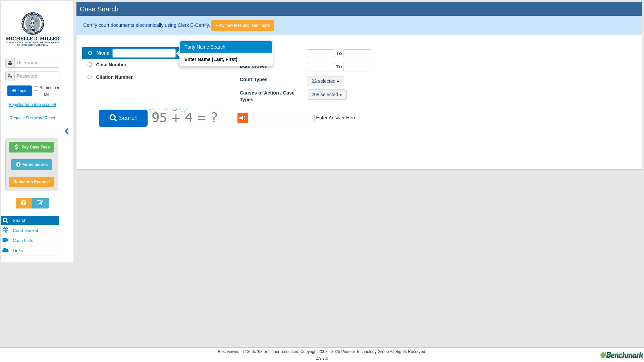Viewport: 644px width, 362px height.
Task: Focus the captcha answer input field
Action: tap(282, 118)
